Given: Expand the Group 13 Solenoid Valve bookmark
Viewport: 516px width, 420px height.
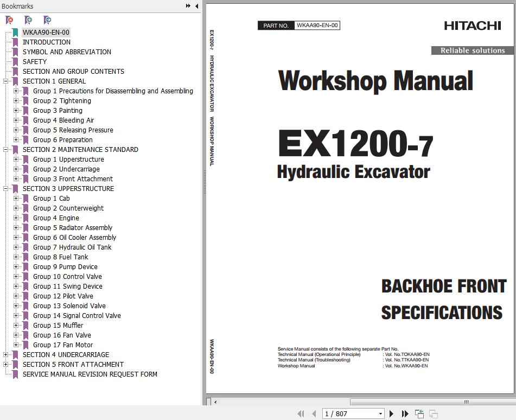Looking at the screenshot, I should click(x=16, y=306).
